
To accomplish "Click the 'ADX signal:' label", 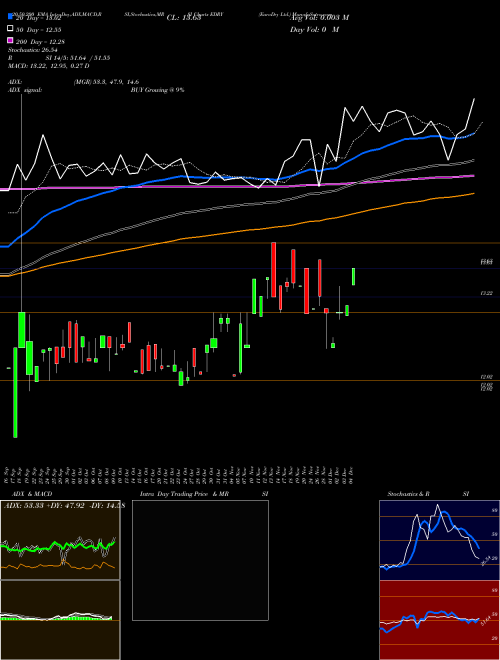I will point(25,90).
